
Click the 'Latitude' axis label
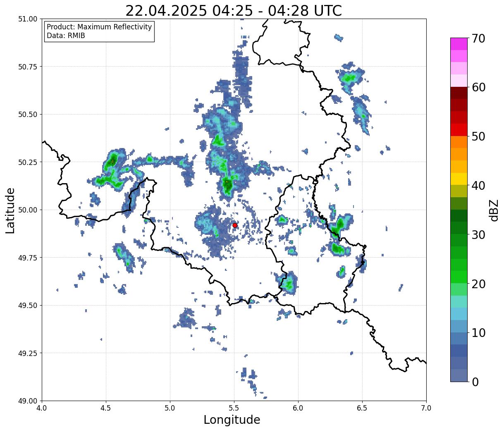[10, 210]
